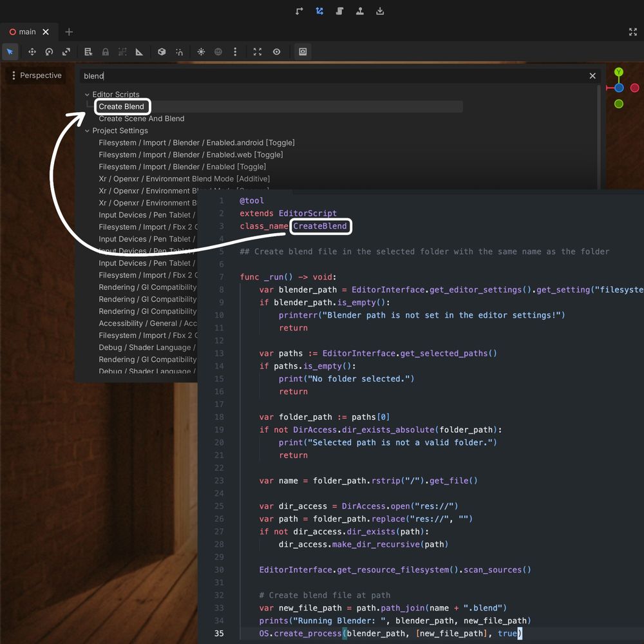Click line number 35 in the code gutter
Screen dimensions: 644x644
[x=220, y=634]
